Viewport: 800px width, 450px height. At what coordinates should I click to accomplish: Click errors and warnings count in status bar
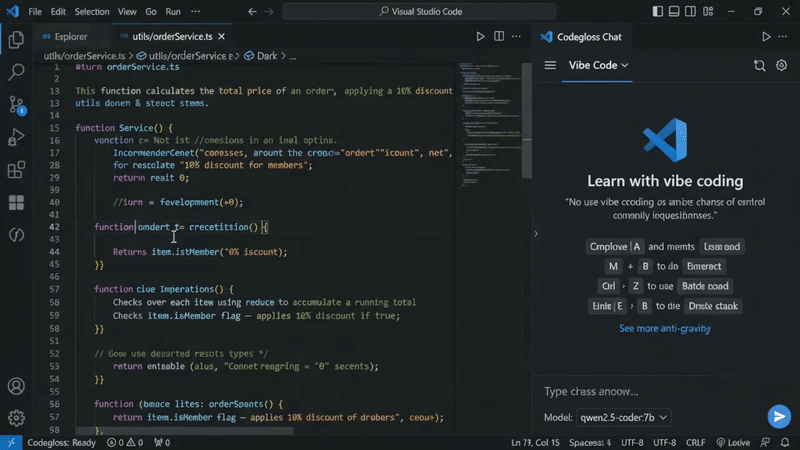(125, 442)
